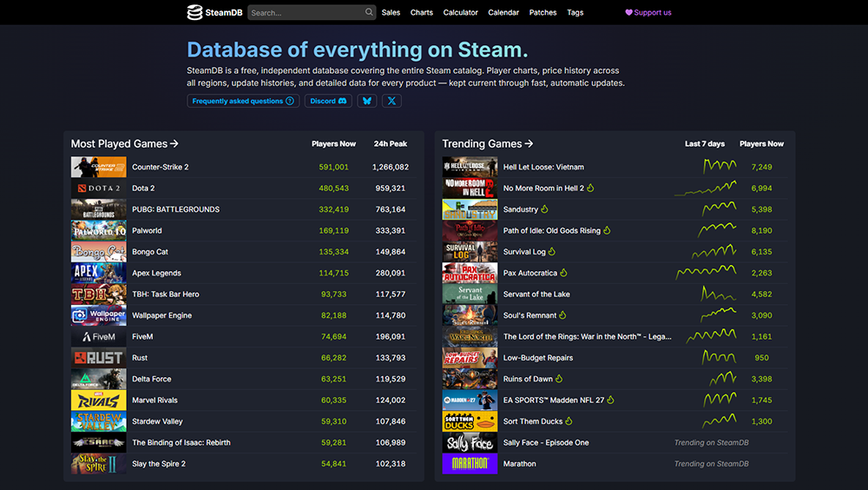The width and height of the screenshot is (868, 490).
Task: Click the flame icon next to Survival Log
Action: coord(552,251)
